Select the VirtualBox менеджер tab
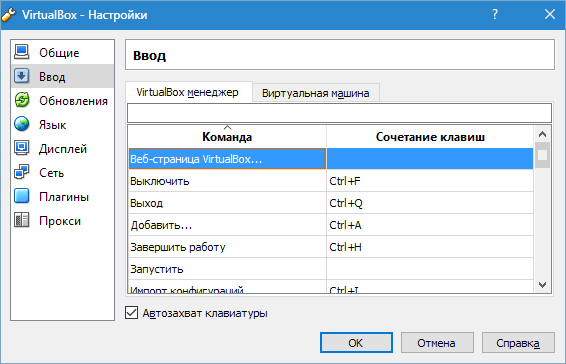This screenshot has height=364, width=566. coord(188,92)
